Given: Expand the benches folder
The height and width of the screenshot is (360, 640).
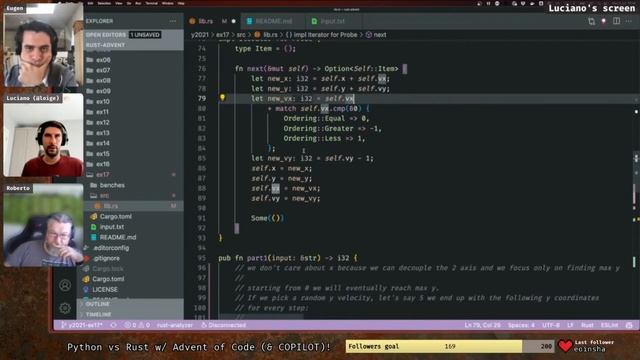Looking at the screenshot, I should 108,185.
